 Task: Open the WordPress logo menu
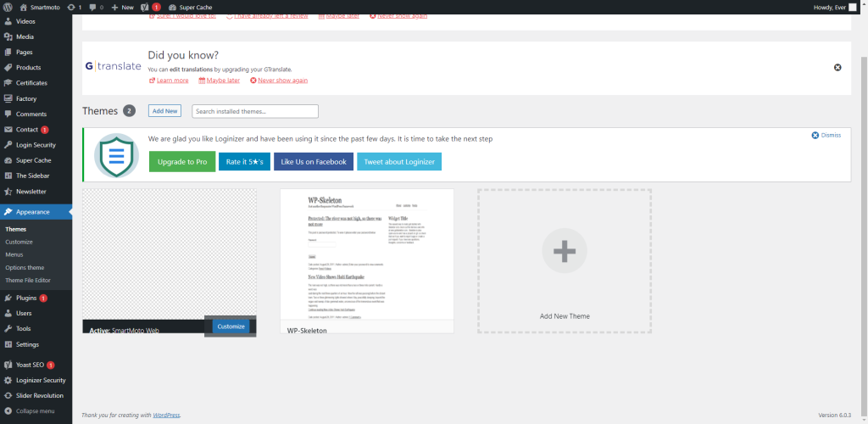click(8, 7)
